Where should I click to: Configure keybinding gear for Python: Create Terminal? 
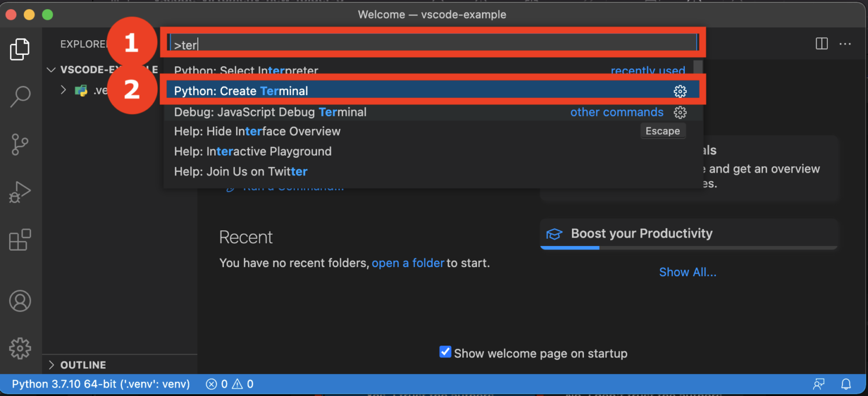(x=680, y=91)
